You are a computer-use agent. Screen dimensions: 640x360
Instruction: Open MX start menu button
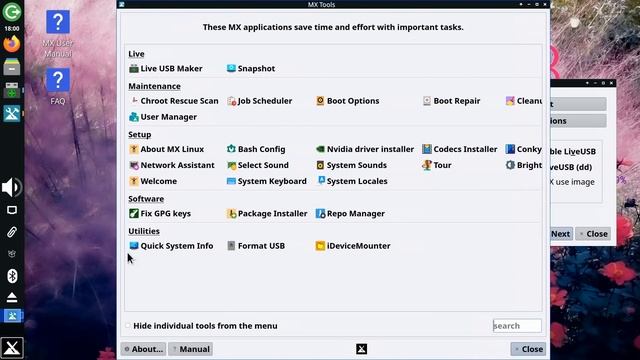pos(12,348)
